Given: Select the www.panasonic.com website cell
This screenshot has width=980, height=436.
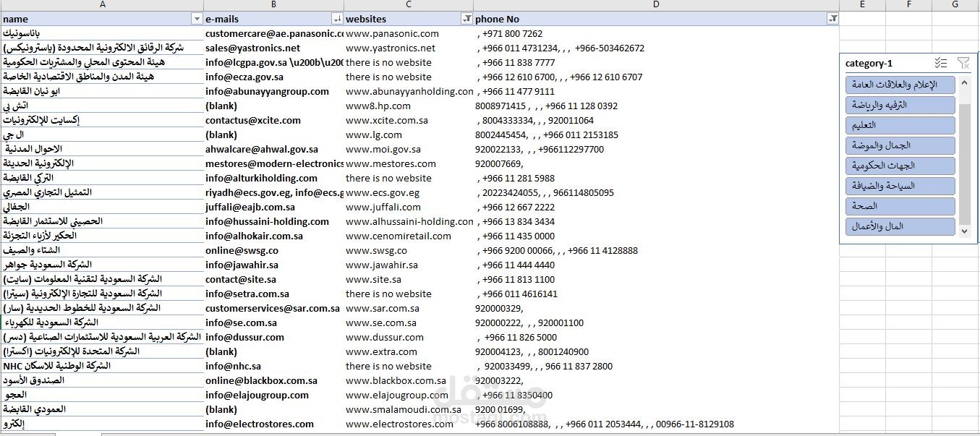Looking at the screenshot, I should point(409,33).
